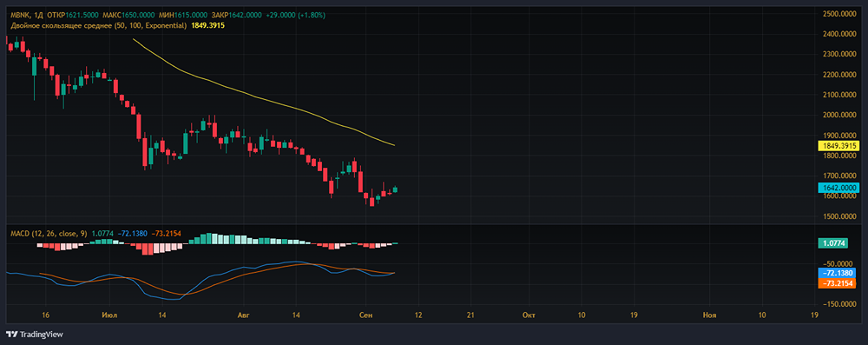Click the cyan 1642.0000 last price tag
868x345 pixels.
[x=838, y=189]
